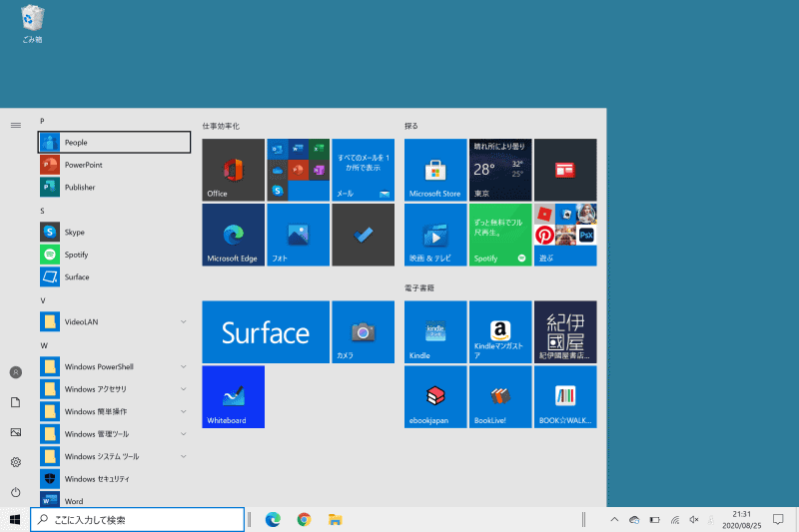Image resolution: width=799 pixels, height=532 pixels.
Task: Expand the Windows システム ツール folder chevron
Action: [183, 456]
